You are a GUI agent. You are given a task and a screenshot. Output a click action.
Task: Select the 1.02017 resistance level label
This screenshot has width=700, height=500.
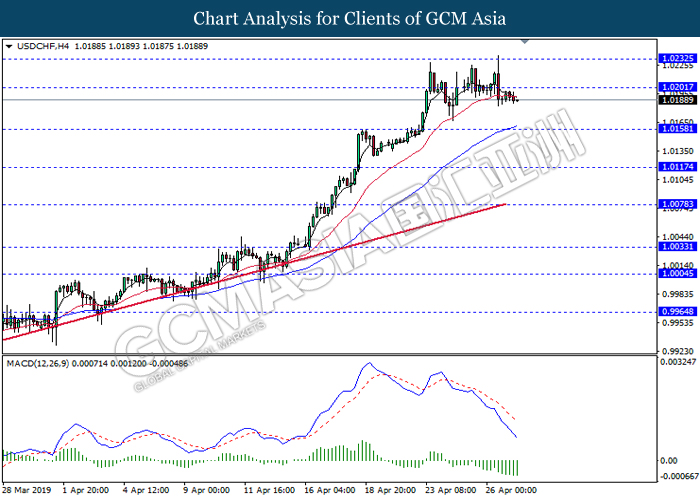(x=677, y=87)
